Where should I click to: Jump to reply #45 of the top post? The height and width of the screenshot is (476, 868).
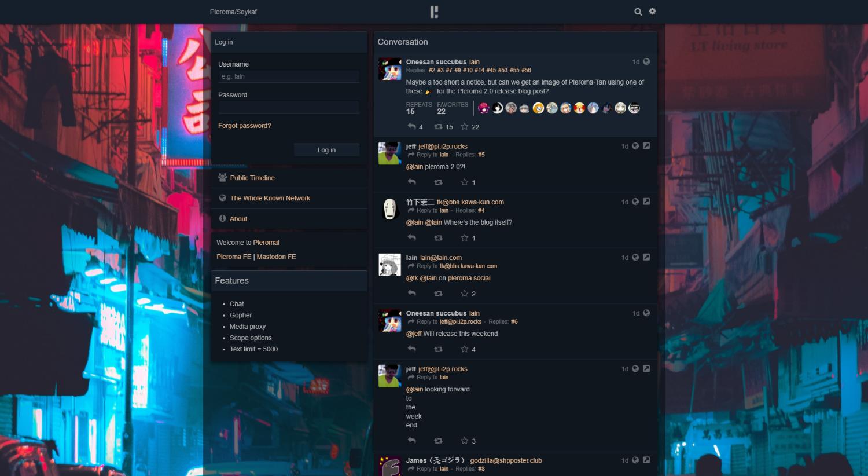491,70
